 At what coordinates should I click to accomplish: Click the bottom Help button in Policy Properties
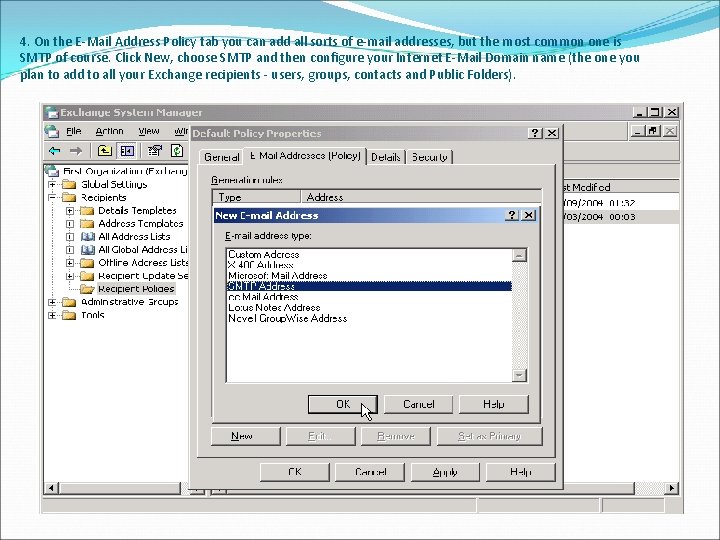click(x=520, y=472)
